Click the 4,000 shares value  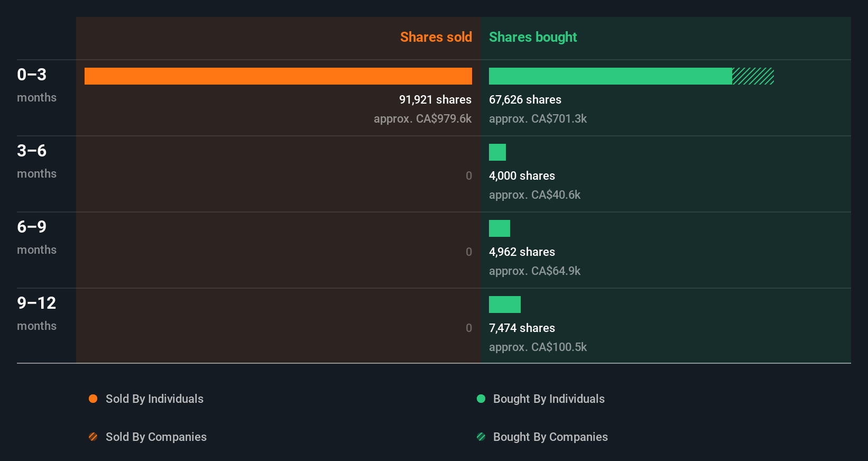pos(522,176)
